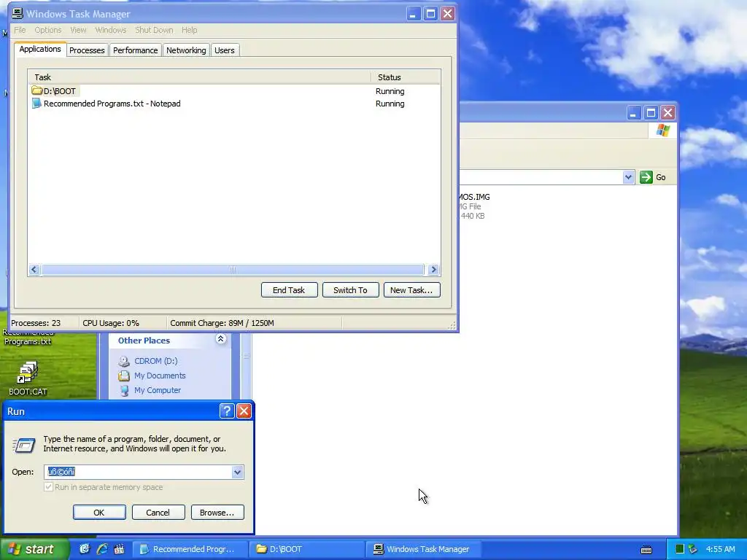This screenshot has width=747, height=560.
Task: Click the D:\BOOT folder icon in task list
Action: (36, 90)
